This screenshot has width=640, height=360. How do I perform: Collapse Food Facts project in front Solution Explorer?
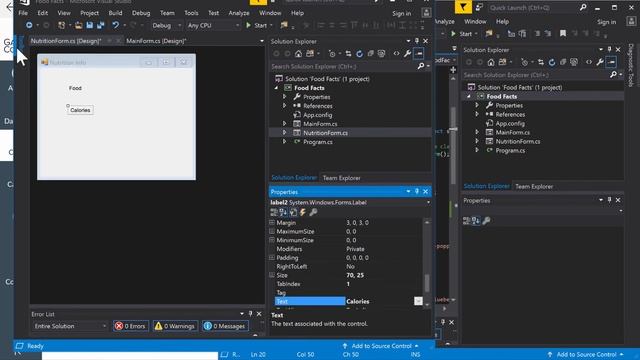(276, 88)
